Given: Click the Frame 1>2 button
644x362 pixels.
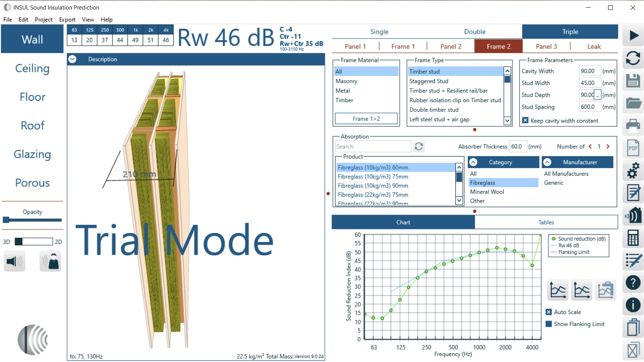Looking at the screenshot, I should (366, 119).
